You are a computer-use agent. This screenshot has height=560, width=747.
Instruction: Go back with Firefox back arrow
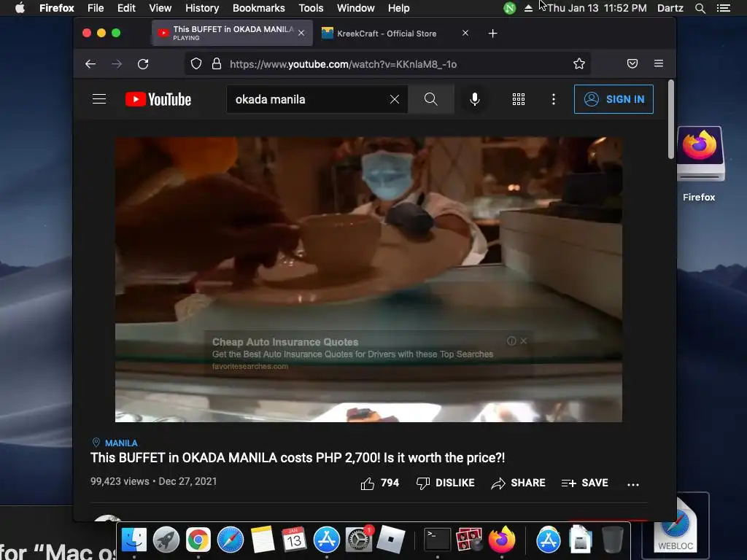(90, 64)
